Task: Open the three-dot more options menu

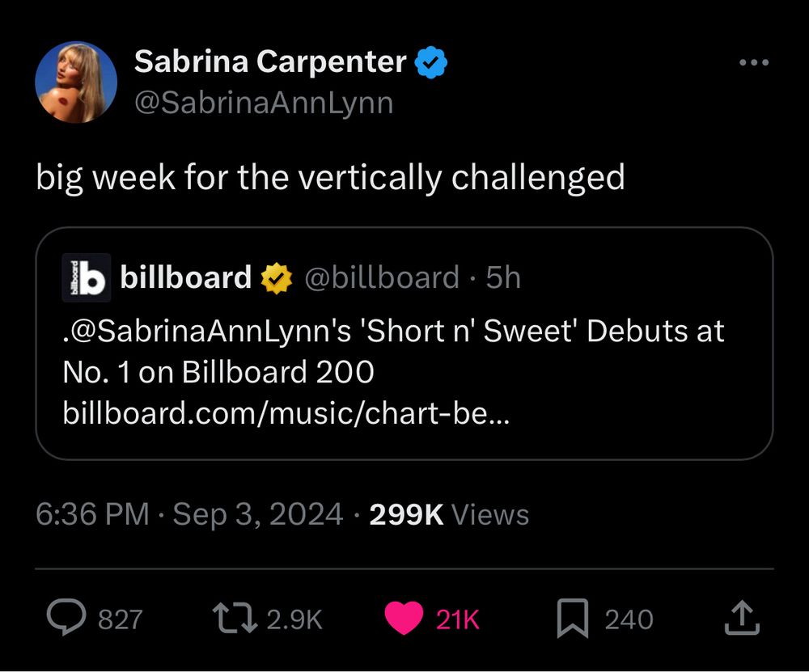Action: click(754, 63)
